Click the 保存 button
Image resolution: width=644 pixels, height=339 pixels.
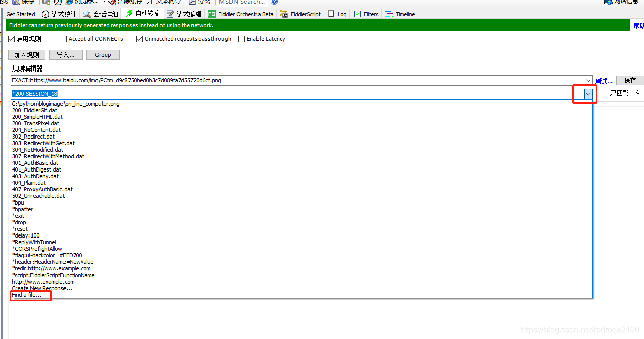click(x=630, y=80)
